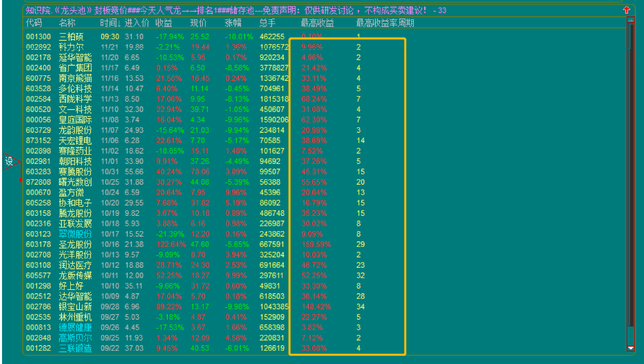Select stock name 多伦科技
Viewport: 644px width, 364px height.
(x=75, y=89)
